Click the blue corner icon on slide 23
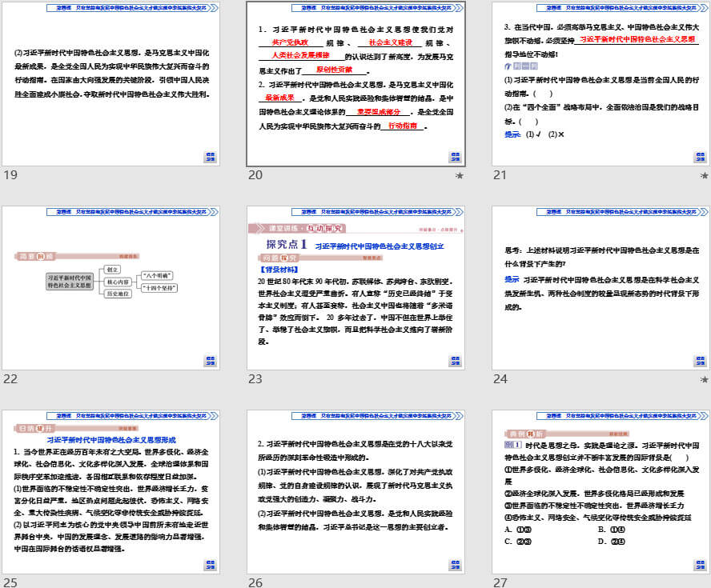Viewport: 711px width, 588px height. tap(456, 361)
